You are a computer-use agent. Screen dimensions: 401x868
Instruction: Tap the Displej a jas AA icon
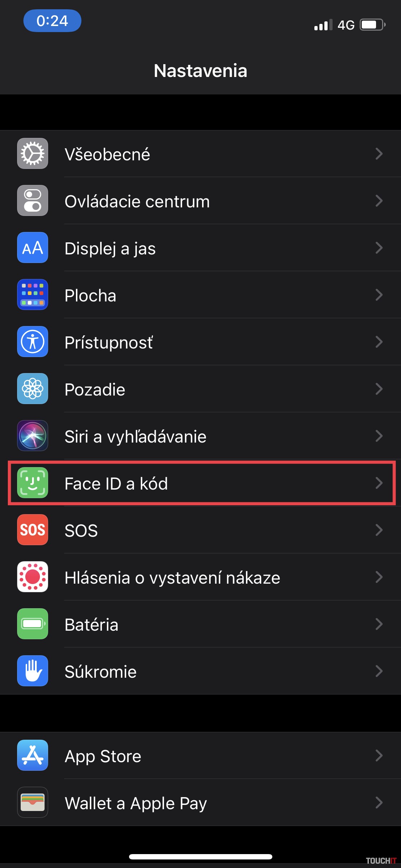click(32, 248)
